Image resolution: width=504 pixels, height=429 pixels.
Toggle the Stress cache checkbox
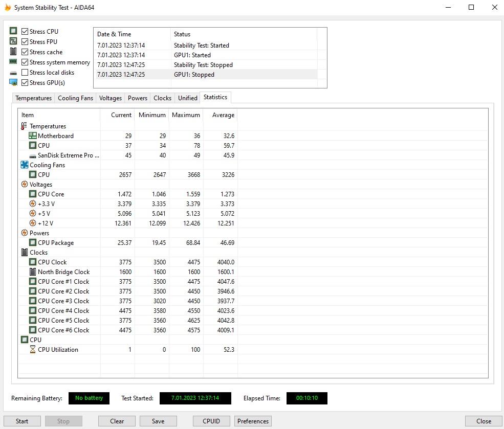tap(25, 52)
